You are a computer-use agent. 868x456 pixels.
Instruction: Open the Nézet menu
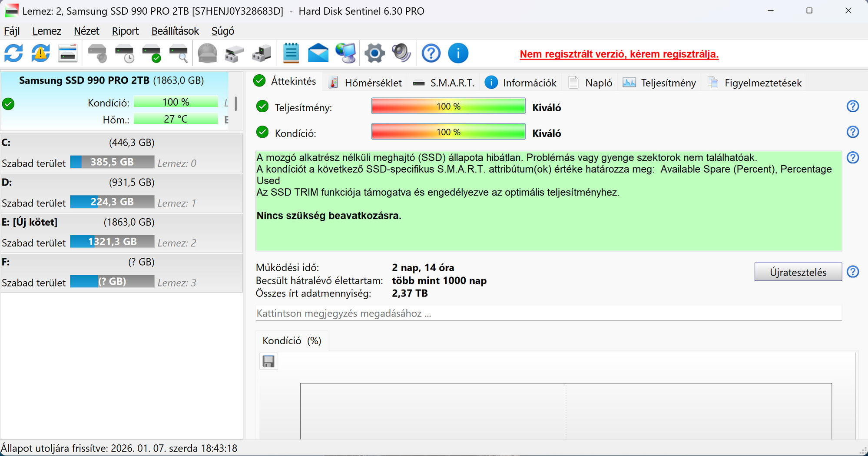pos(86,31)
